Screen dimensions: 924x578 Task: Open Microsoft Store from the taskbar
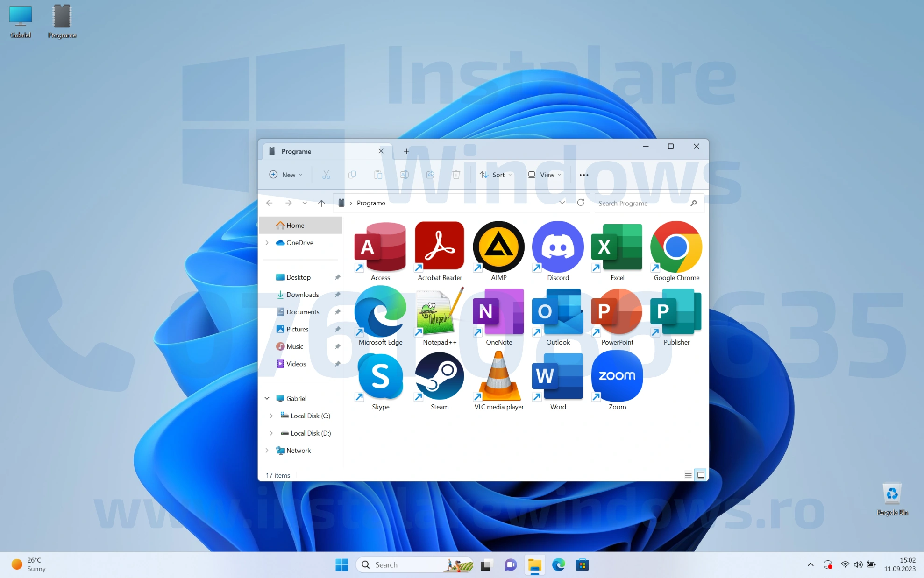click(582, 565)
